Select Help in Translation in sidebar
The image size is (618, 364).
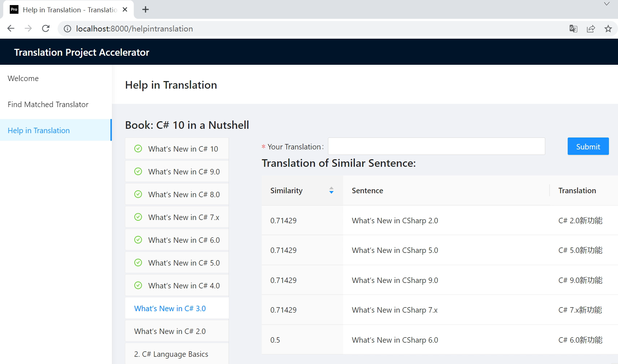click(x=56, y=131)
